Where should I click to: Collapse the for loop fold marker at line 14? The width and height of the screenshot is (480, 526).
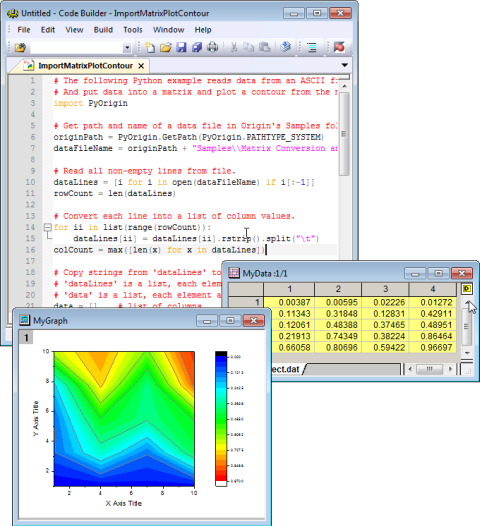point(48,227)
